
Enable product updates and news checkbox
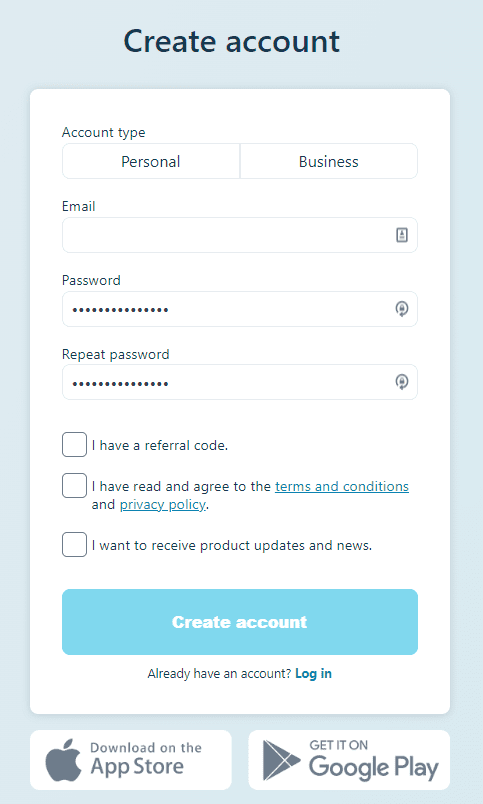[74, 545]
